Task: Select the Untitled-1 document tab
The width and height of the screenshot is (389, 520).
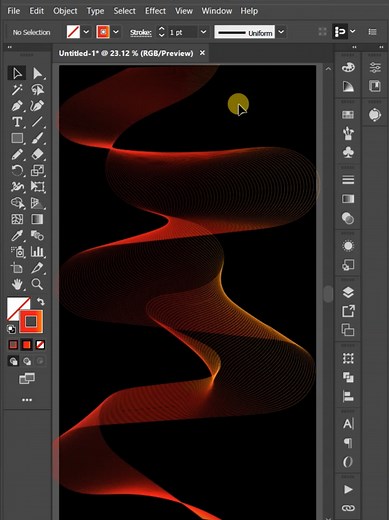Action: (x=126, y=53)
